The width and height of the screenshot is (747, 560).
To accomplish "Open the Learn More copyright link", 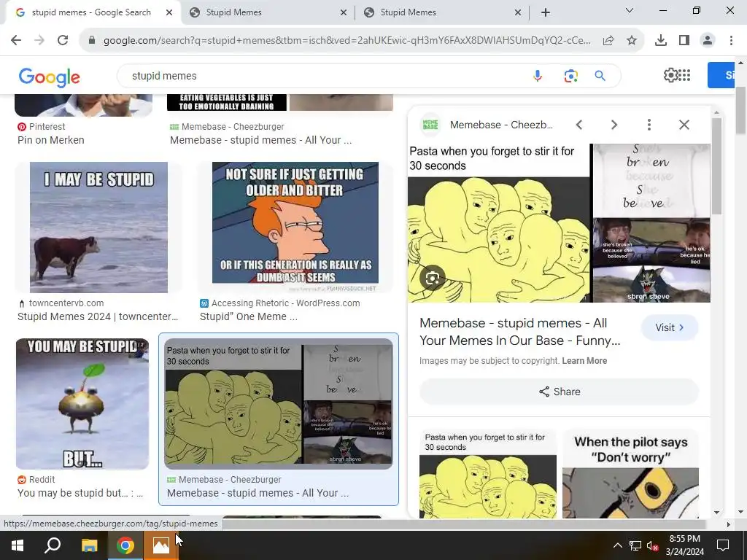I will pos(584,361).
